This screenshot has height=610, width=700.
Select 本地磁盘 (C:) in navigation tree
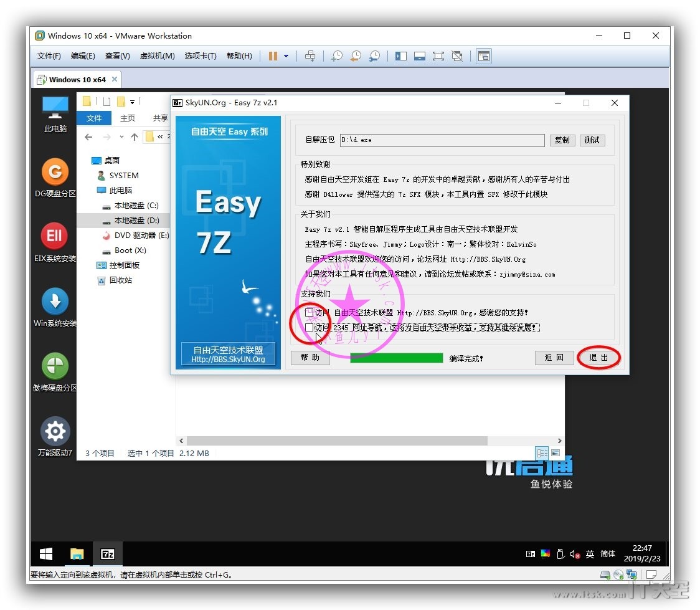coord(130,206)
